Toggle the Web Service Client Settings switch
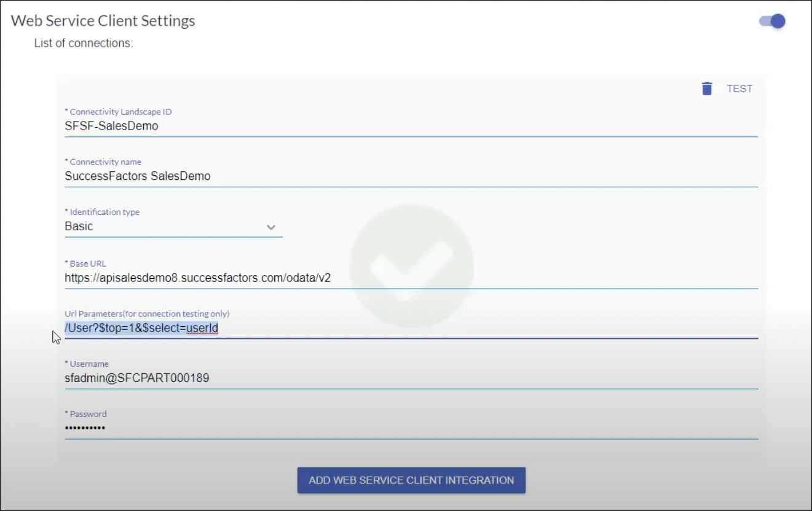The image size is (812, 511). [x=773, y=21]
